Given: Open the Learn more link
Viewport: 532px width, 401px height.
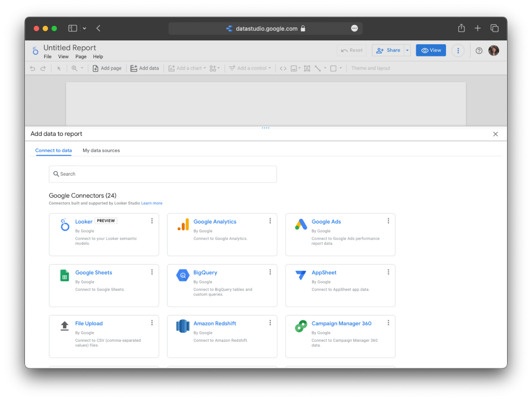Looking at the screenshot, I should 152,203.
